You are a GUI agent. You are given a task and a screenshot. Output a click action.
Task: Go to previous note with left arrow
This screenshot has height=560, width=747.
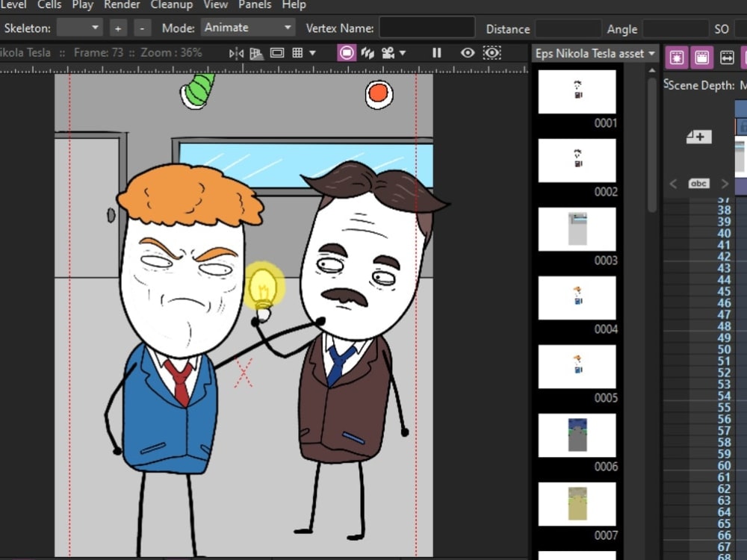point(673,184)
